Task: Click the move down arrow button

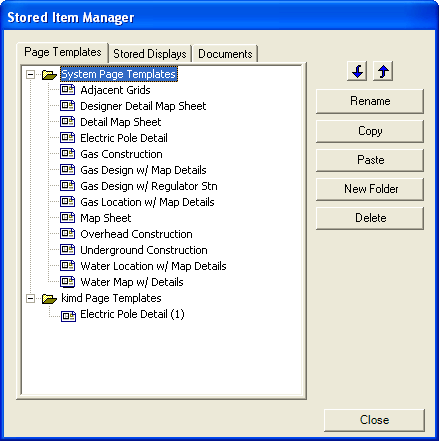Action: (357, 71)
